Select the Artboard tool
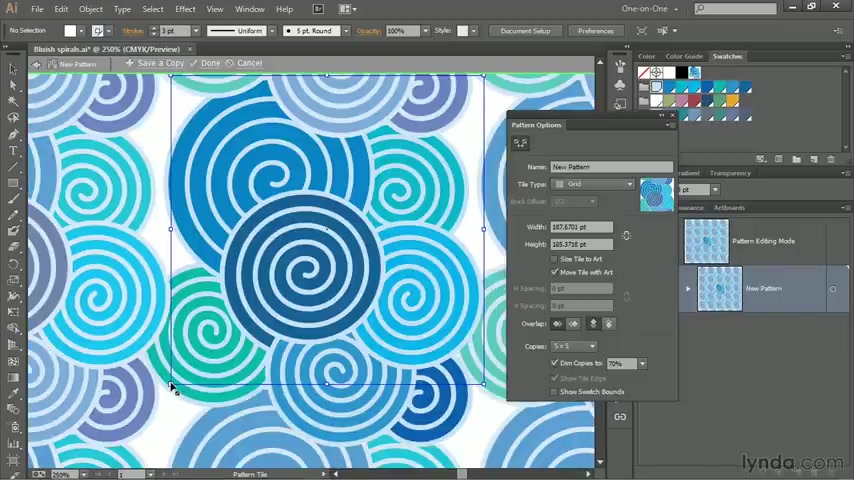Image resolution: width=854 pixels, height=480 pixels. point(13,460)
